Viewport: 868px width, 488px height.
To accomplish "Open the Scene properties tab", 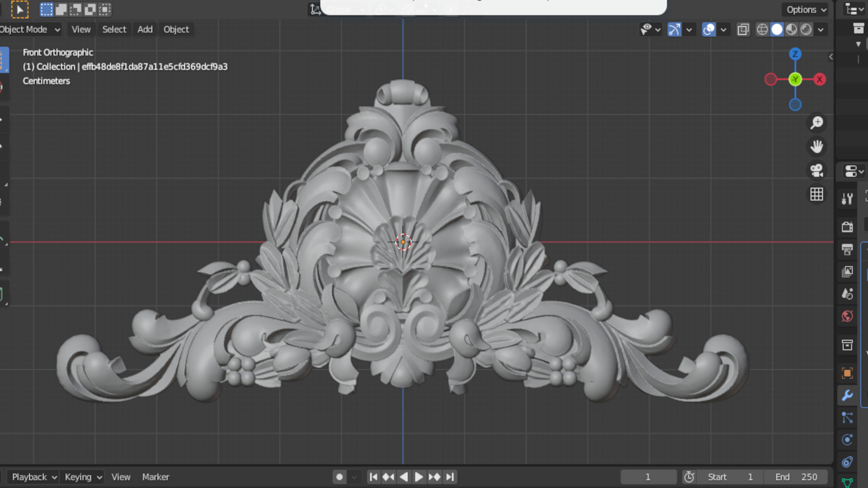I will click(x=847, y=294).
